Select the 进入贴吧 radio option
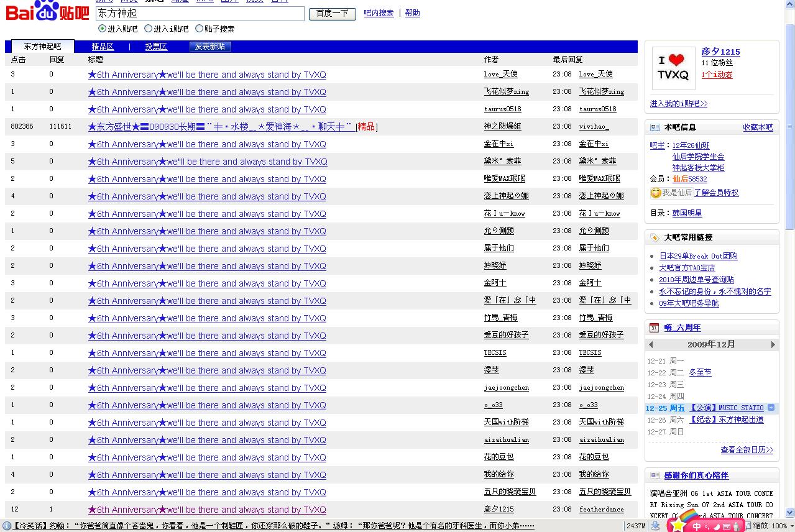This screenshot has height=532, width=795. tap(103, 29)
